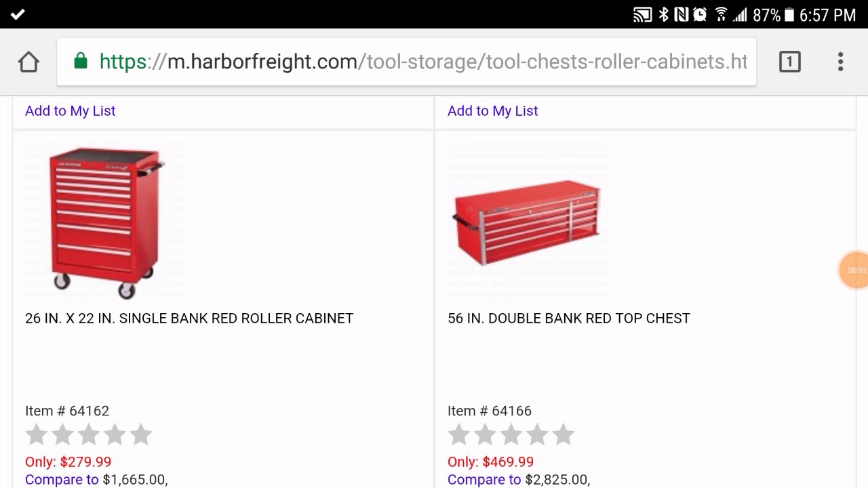Tap the checkmark icon in status bar
The image size is (868, 488).
coord(18,14)
